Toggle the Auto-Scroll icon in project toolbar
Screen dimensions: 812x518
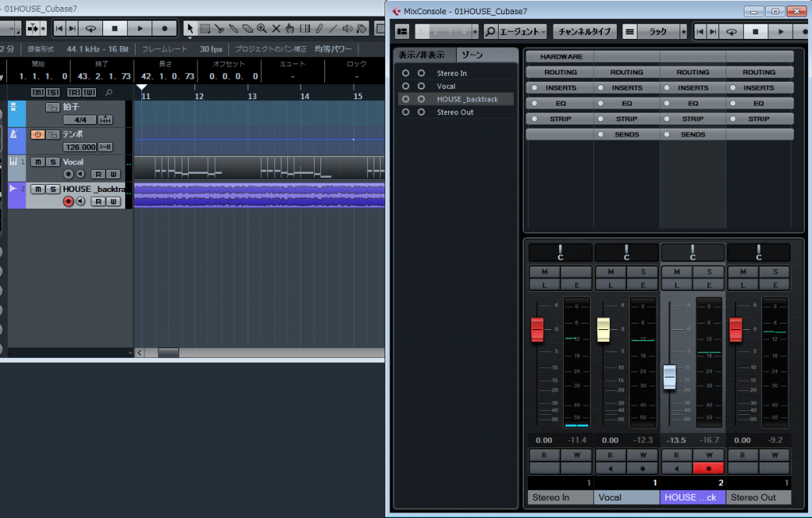(x=32, y=29)
